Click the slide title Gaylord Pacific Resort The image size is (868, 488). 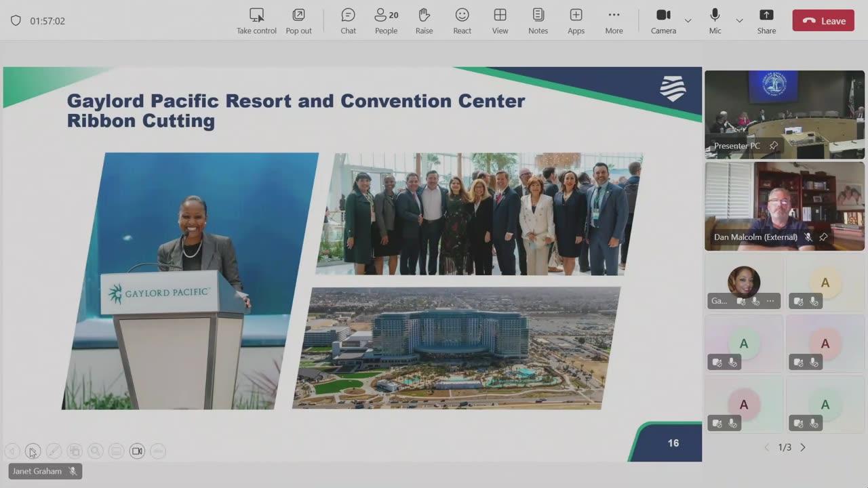296,110
